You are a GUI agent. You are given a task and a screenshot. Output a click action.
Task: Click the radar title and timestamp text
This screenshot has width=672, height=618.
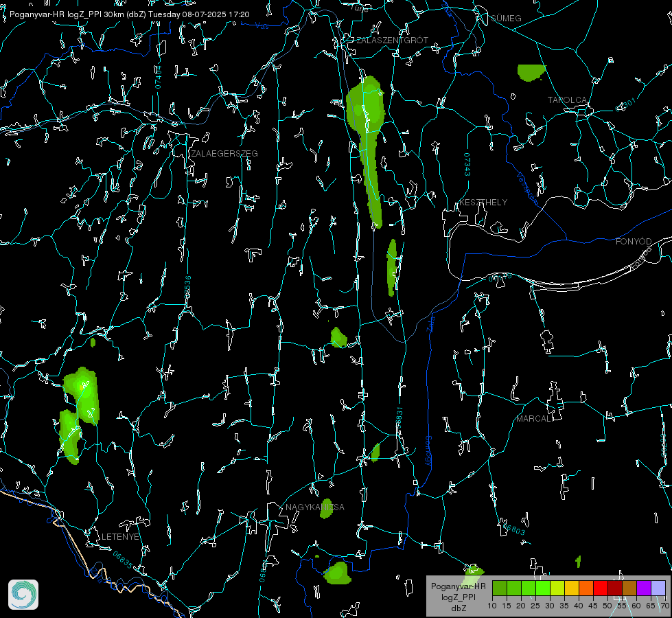pos(130,14)
